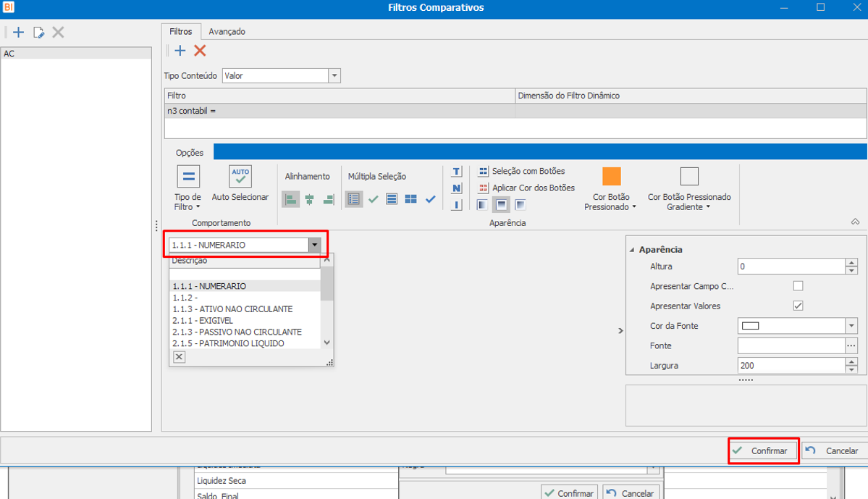This screenshot has width=868, height=499.
Task: Decrease the Largura value
Action: (x=851, y=369)
